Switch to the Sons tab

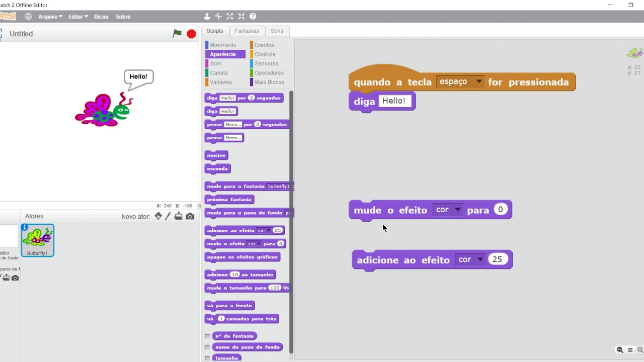point(277,31)
